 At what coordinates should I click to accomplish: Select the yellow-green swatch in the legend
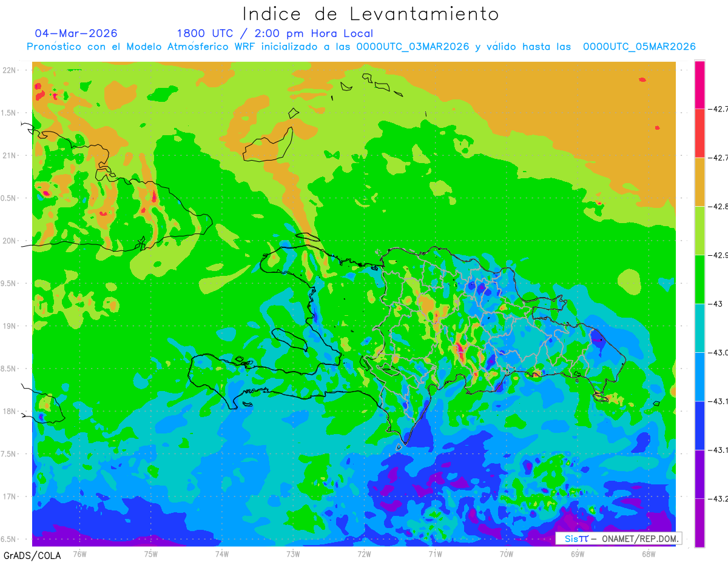699,230
